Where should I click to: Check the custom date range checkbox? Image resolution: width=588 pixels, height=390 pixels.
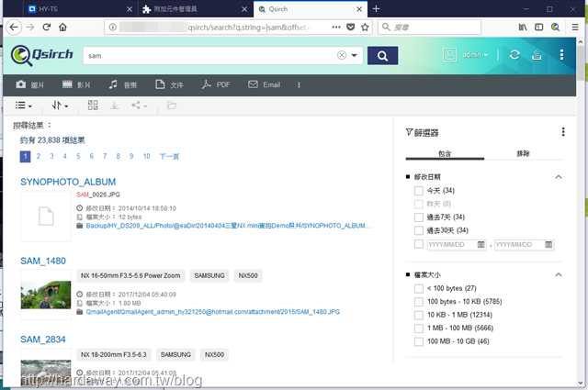pos(419,244)
